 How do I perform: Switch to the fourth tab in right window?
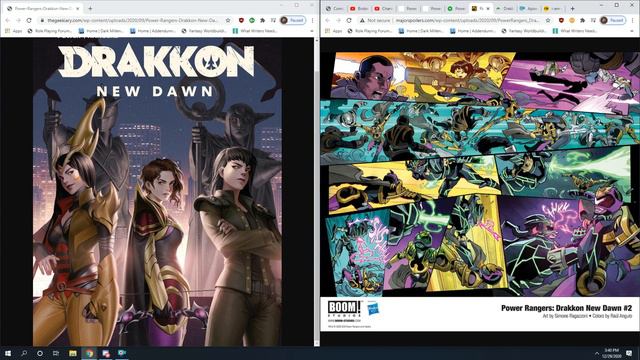(x=408, y=8)
